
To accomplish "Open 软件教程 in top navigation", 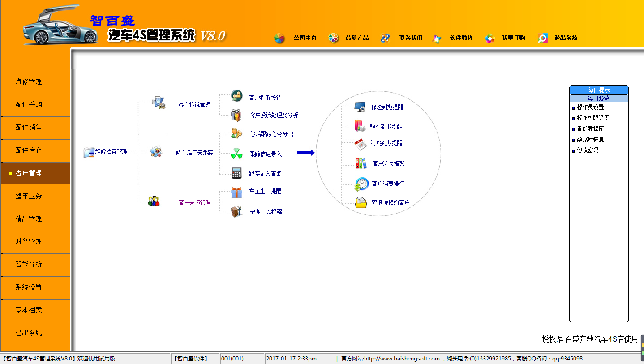I will pyautogui.click(x=461, y=38).
